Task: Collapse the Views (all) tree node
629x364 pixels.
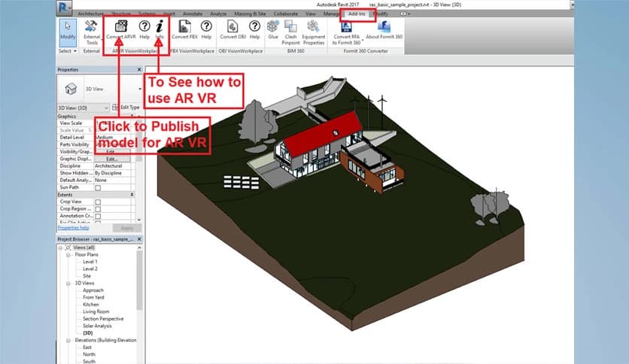Action: (61, 247)
